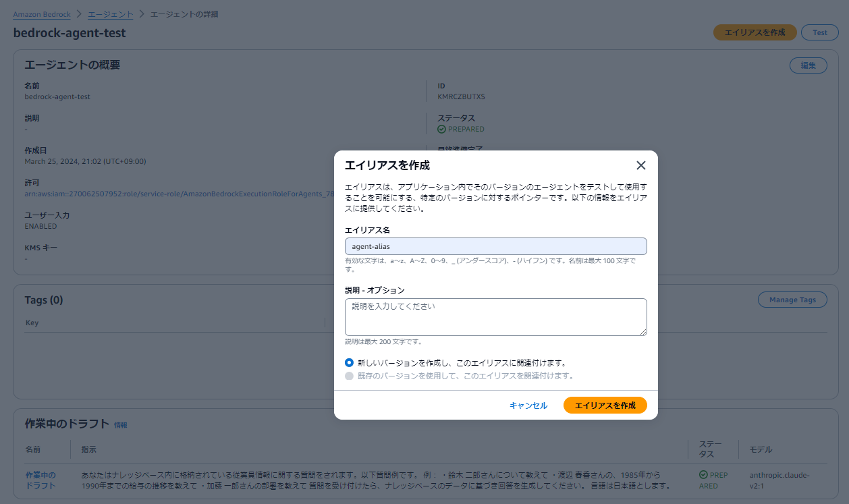Click the top エイリアスを作成 header button
849x504 pixels.
click(x=755, y=32)
